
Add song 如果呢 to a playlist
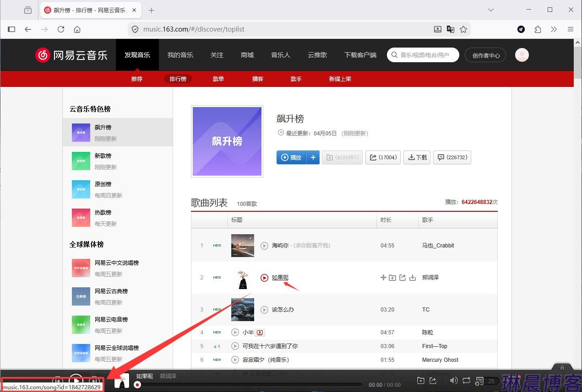[x=383, y=277]
